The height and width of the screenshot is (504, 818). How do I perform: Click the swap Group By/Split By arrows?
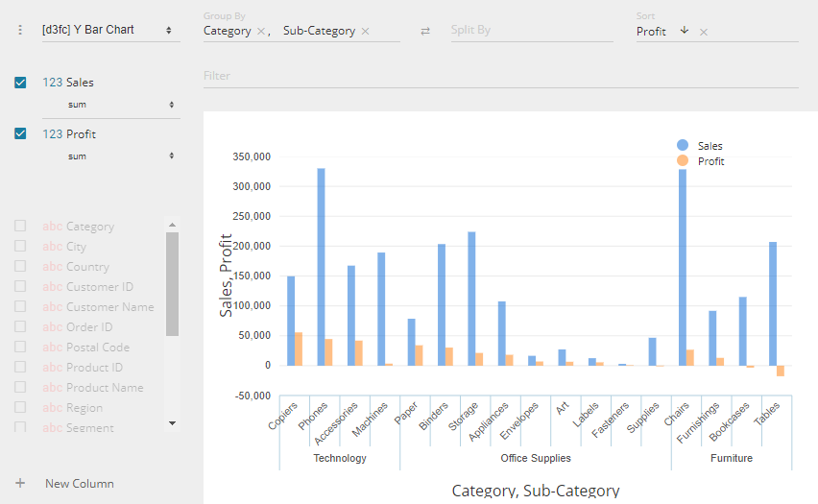point(425,32)
